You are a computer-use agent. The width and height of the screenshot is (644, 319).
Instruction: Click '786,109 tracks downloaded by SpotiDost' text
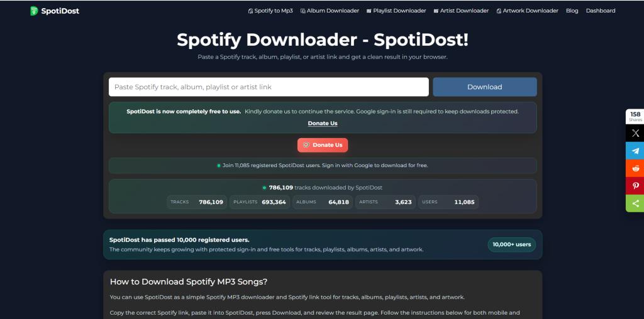325,188
